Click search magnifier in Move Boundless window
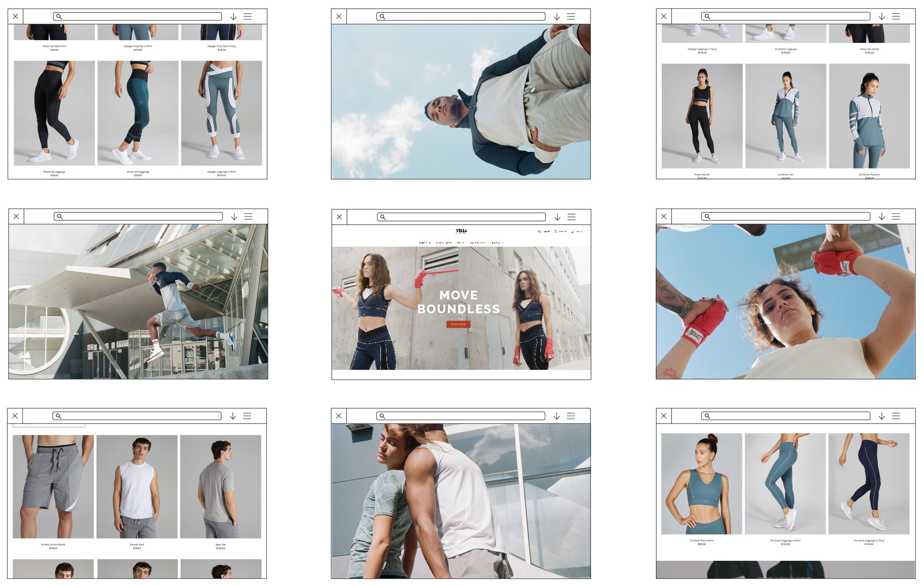Image resolution: width=924 pixels, height=585 pixels. pyautogui.click(x=383, y=217)
